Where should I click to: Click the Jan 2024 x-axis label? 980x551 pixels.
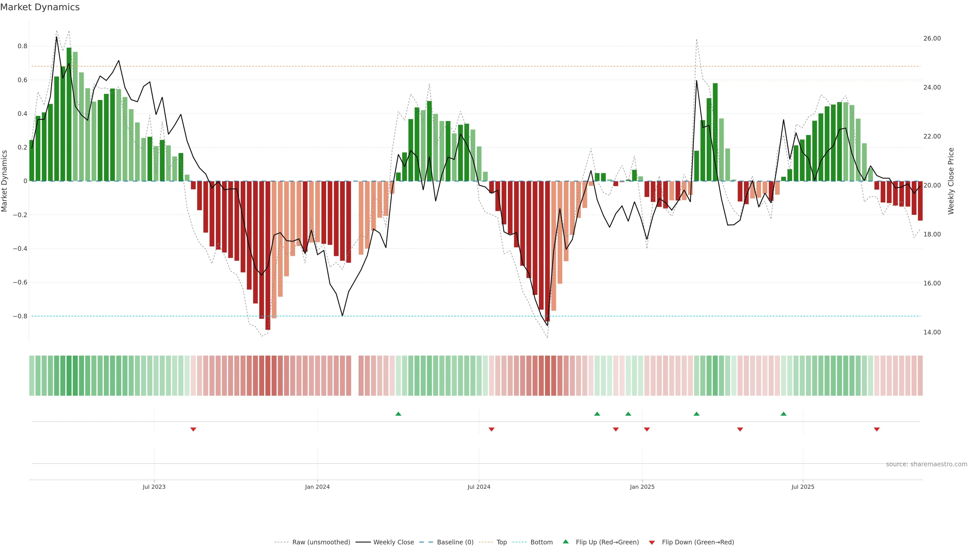point(317,487)
